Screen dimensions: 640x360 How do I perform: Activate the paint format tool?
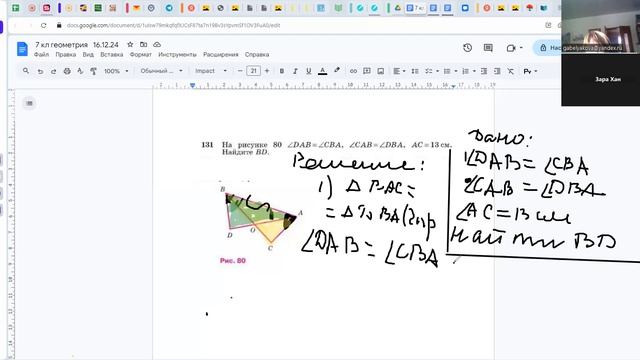pyautogui.click(x=93, y=71)
